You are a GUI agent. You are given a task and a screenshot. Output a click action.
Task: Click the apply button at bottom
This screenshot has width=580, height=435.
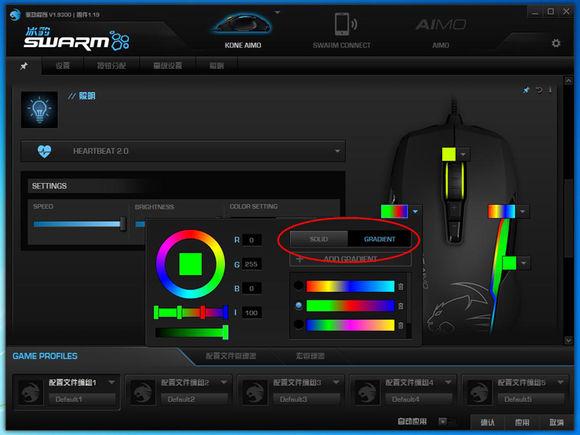tap(522, 422)
